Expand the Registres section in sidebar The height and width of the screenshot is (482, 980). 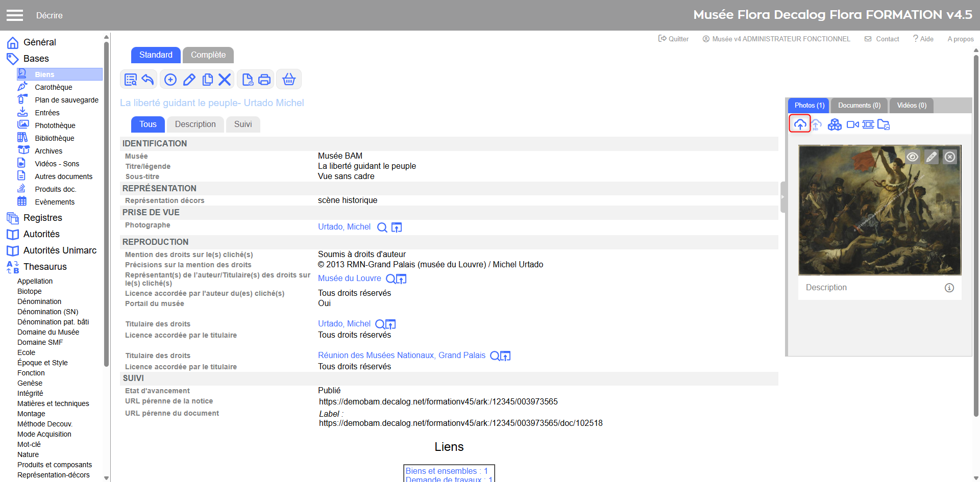click(42, 218)
